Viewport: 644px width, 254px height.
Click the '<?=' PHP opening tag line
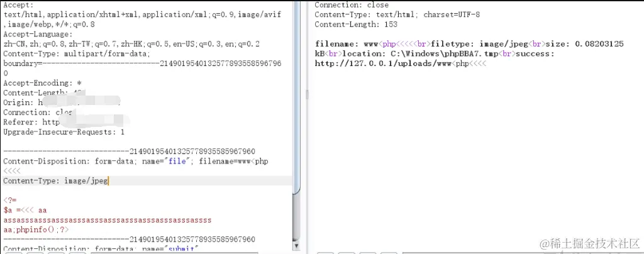click(10, 201)
